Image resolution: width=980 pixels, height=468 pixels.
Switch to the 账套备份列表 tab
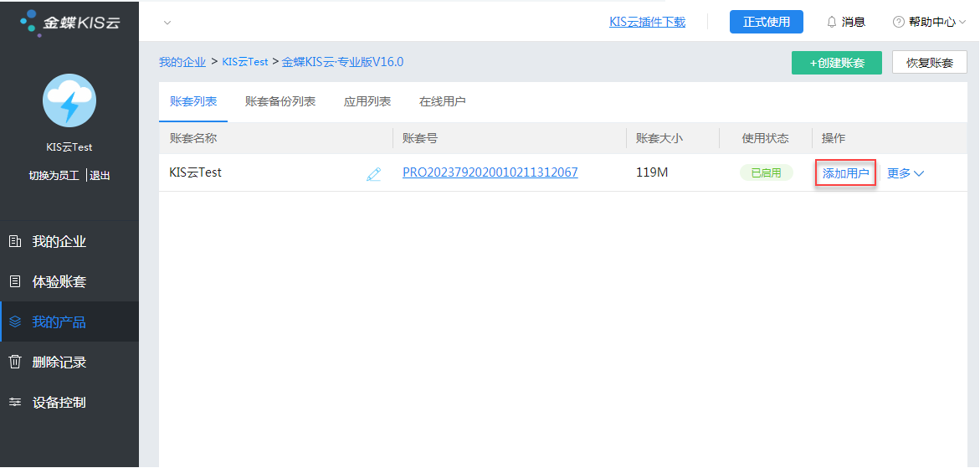[280, 102]
